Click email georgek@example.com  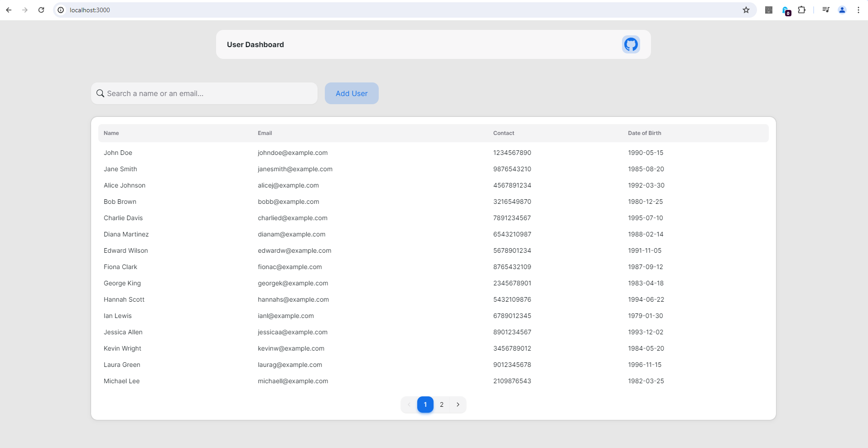[293, 283]
